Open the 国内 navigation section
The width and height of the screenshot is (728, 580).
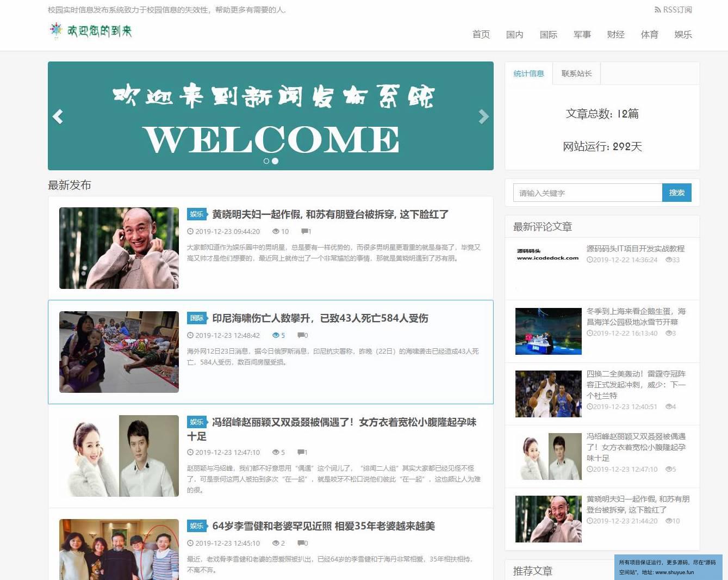[515, 34]
